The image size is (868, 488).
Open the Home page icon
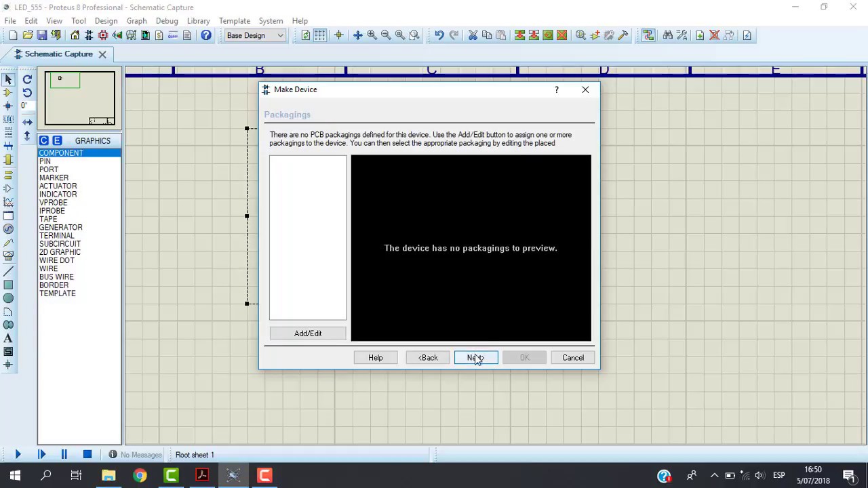[x=75, y=35]
